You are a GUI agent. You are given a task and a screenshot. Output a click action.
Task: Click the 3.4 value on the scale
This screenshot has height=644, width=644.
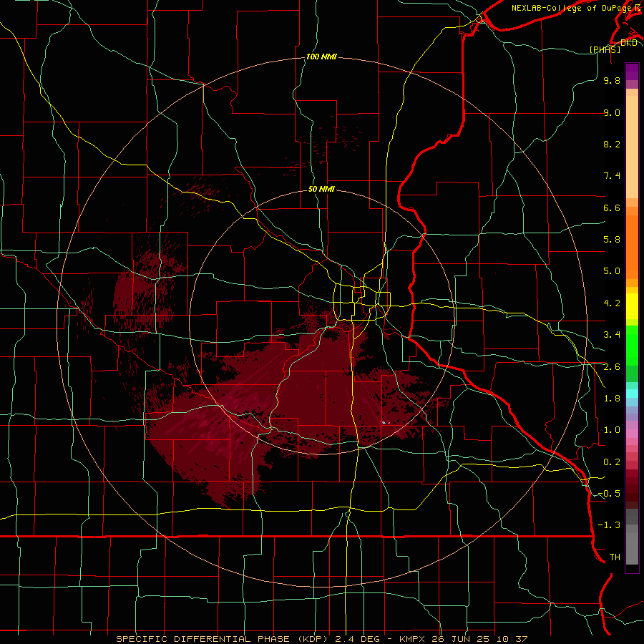tap(612, 335)
